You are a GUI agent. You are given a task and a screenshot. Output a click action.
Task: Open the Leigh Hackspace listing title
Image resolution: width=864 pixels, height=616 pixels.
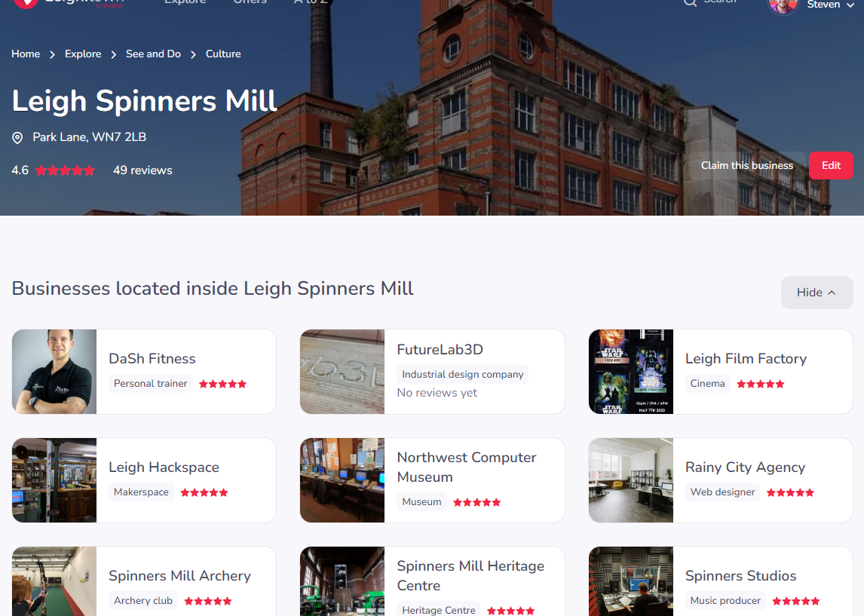point(164,467)
